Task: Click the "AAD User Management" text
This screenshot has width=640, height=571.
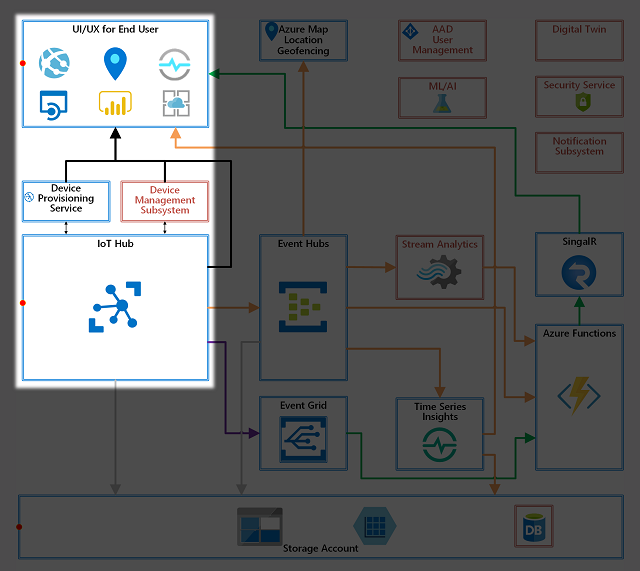Action: point(442,40)
